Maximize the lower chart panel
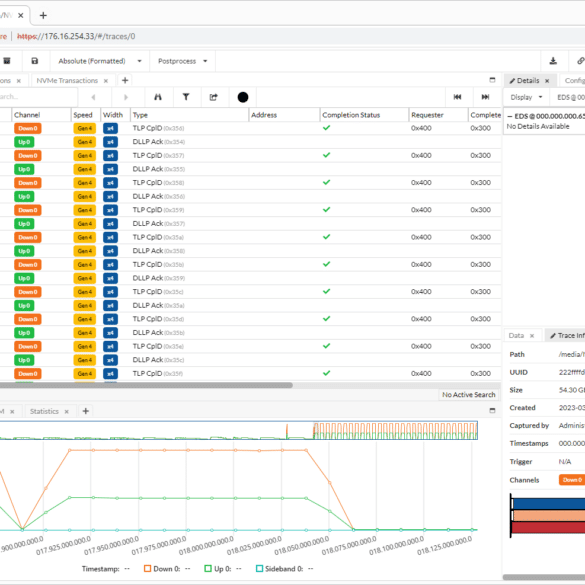The height and width of the screenshot is (585, 585). [492, 410]
